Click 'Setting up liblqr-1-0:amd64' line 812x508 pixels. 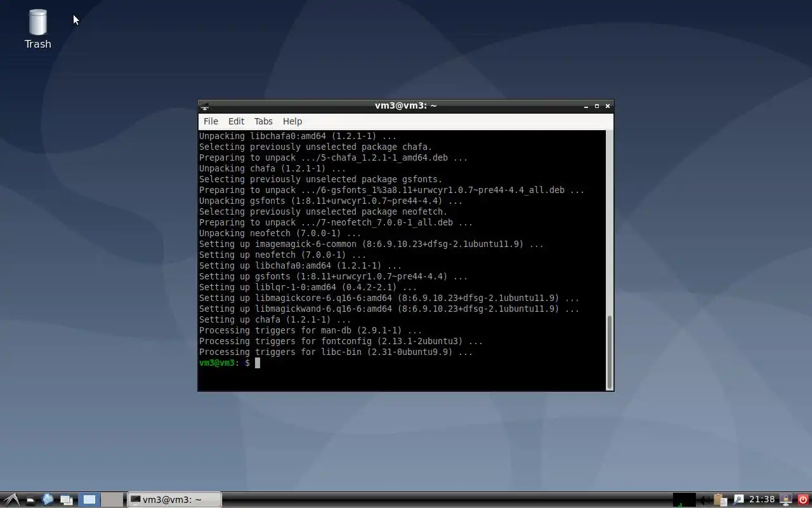point(308,287)
